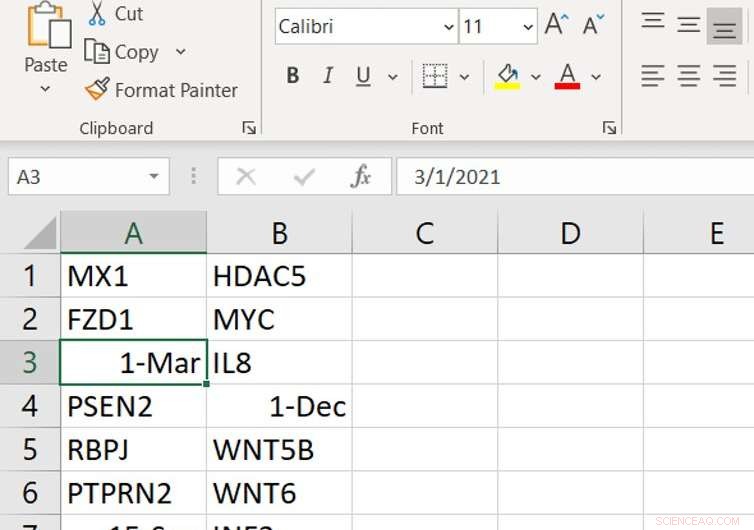The image size is (754, 530).
Task: Select row 6 header
Action: coord(30,492)
